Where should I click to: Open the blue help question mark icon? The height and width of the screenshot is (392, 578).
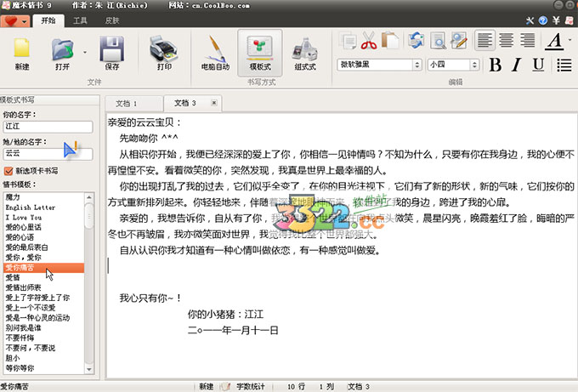click(542, 20)
